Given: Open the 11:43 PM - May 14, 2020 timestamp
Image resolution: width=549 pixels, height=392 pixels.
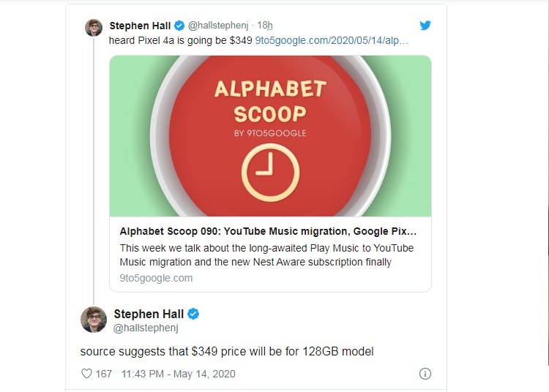Looking at the screenshot, I should coord(178,374).
